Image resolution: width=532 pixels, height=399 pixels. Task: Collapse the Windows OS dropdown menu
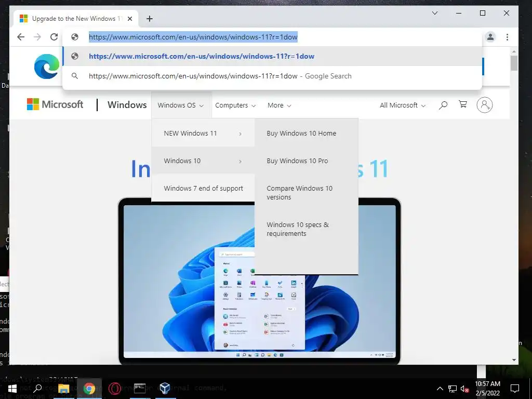pos(181,105)
